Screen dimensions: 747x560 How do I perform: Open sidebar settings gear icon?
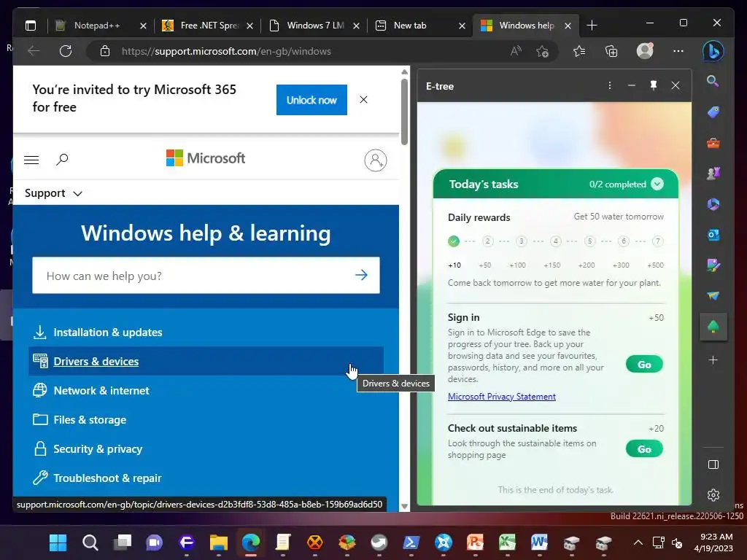[x=713, y=495]
